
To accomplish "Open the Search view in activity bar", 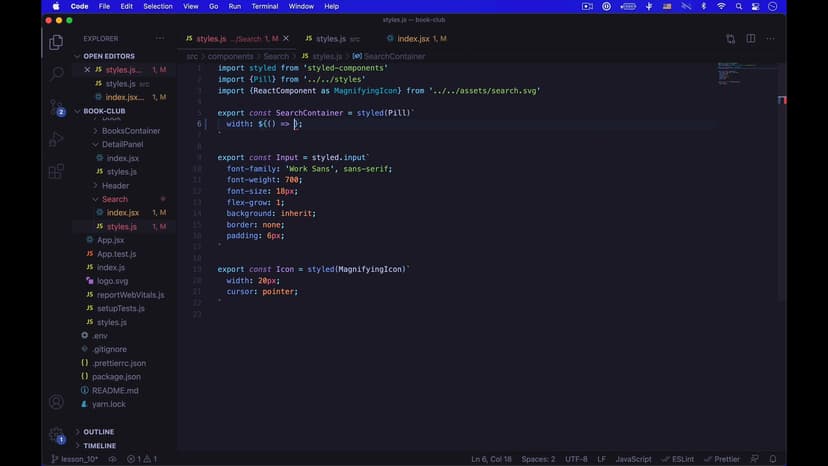I will 56,74.
